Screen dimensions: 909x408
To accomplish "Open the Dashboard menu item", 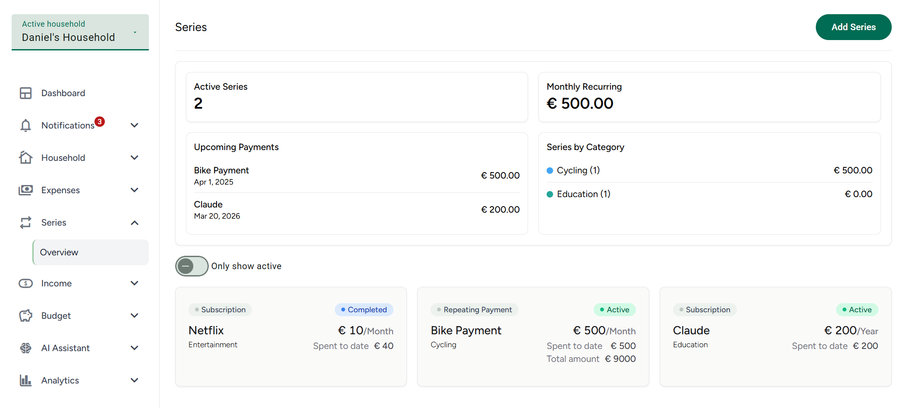I will coord(63,93).
